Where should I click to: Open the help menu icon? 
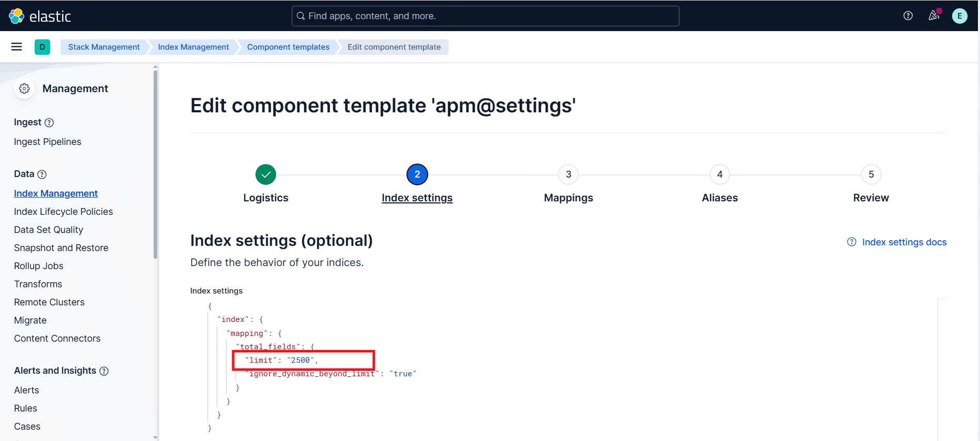[908, 16]
